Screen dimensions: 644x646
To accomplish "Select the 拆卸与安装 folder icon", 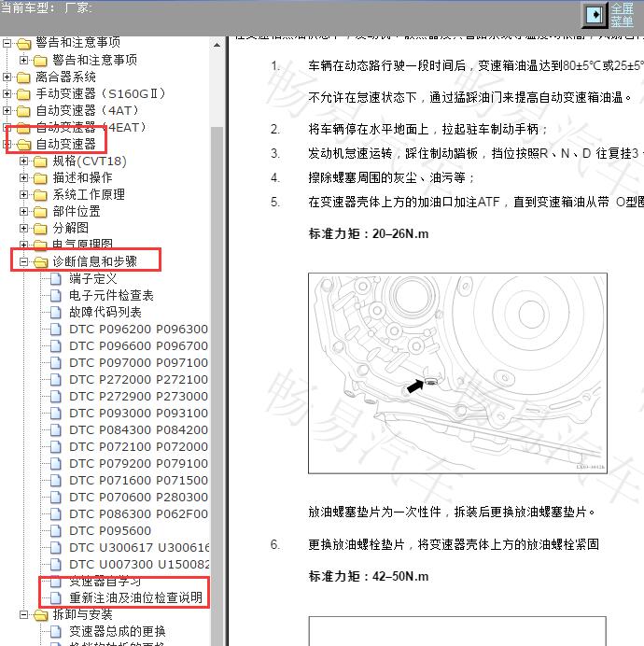I will (41, 615).
